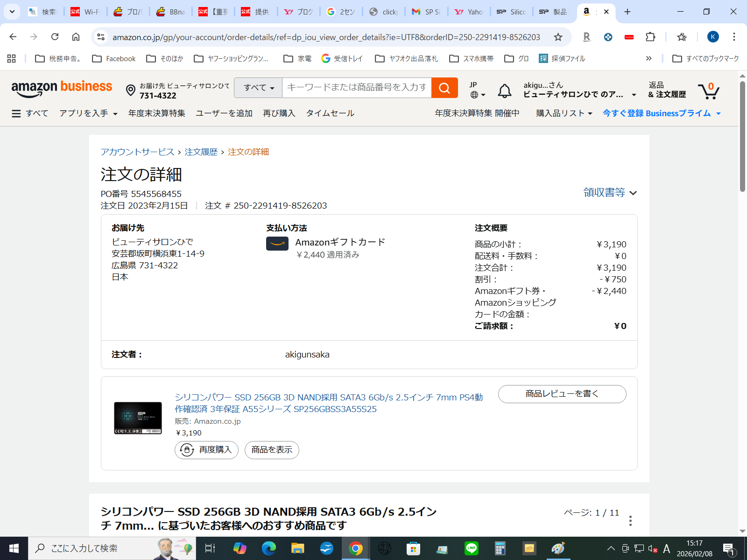
Task: Reload the page with the refresh icon
Action: pyautogui.click(x=55, y=37)
